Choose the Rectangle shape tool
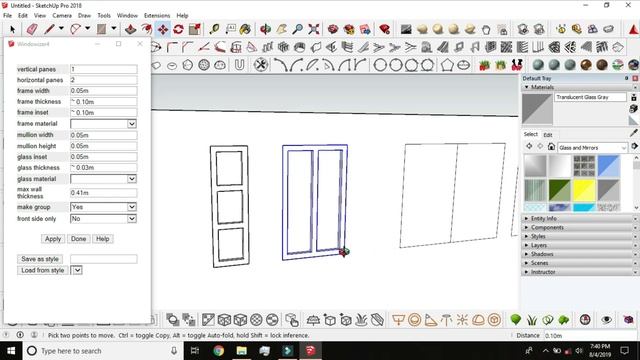The image size is (640, 360). point(101,29)
